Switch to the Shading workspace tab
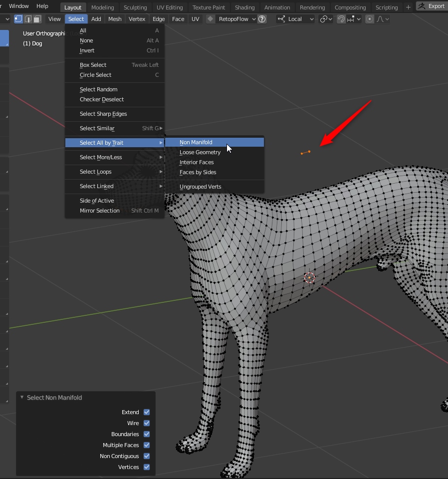The height and width of the screenshot is (479, 448). click(x=244, y=7)
